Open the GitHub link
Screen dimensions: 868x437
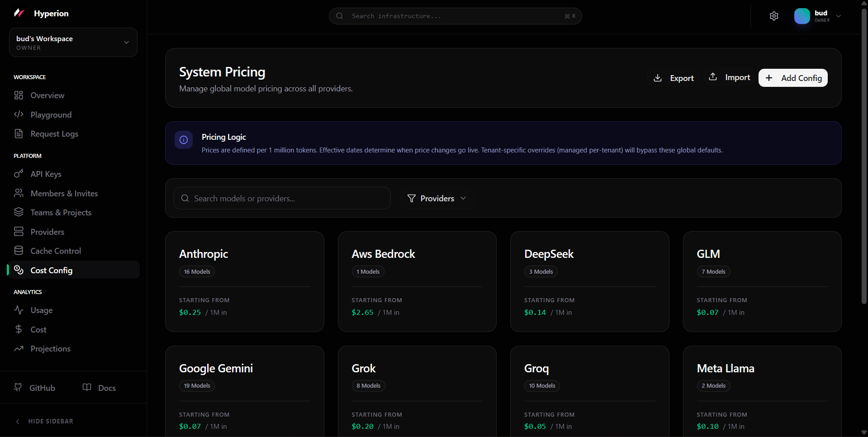tap(34, 388)
